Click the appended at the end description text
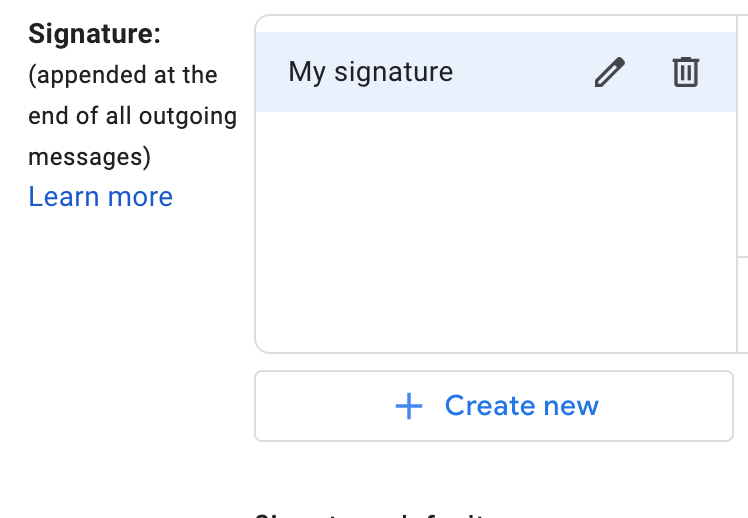 (x=122, y=75)
